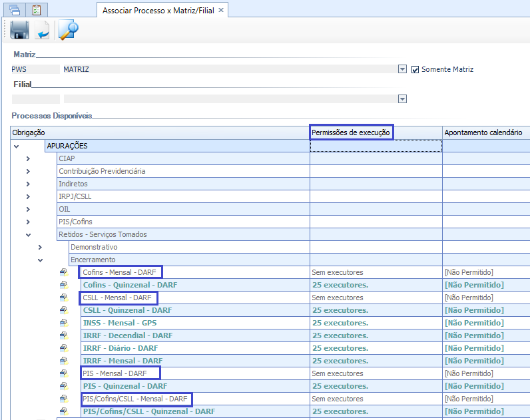Open the Filial dropdown list
530x420 pixels.
tap(402, 99)
